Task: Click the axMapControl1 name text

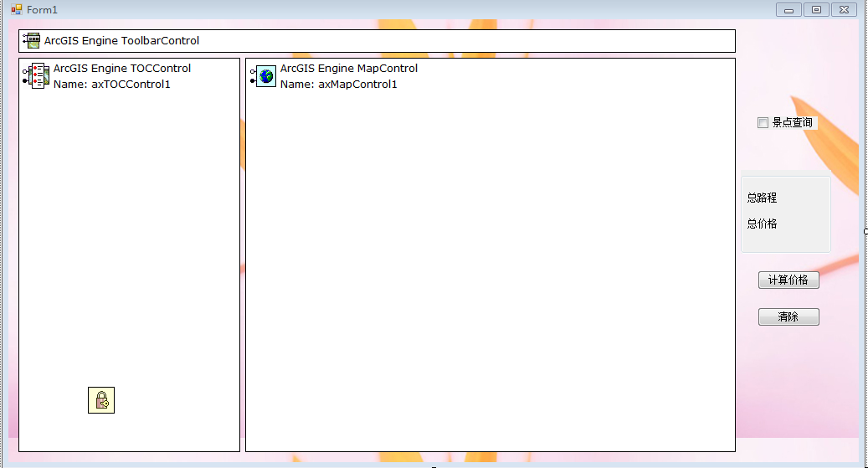Action: tap(338, 84)
